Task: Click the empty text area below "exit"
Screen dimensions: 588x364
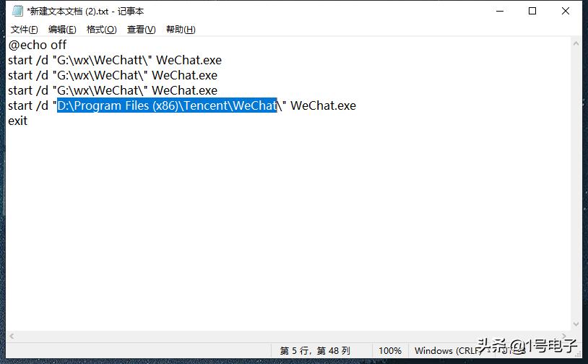Action: click(x=288, y=229)
